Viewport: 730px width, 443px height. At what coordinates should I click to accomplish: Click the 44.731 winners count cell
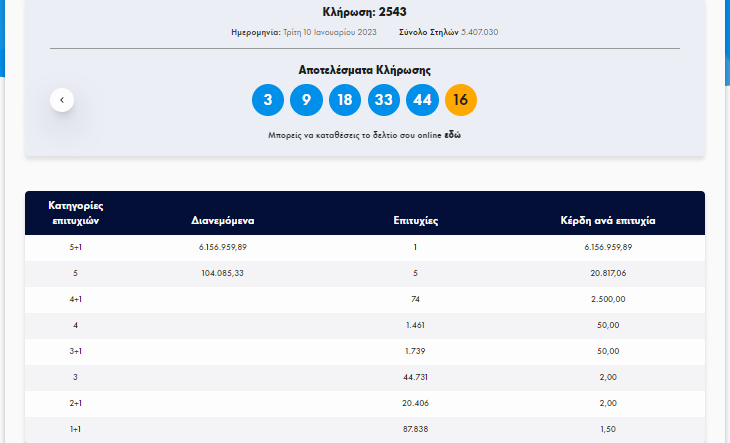click(x=415, y=376)
